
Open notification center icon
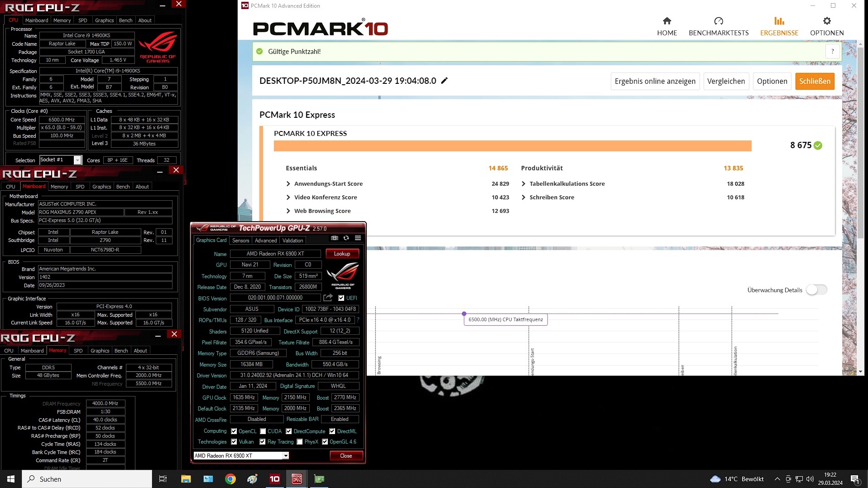pyautogui.click(x=855, y=479)
